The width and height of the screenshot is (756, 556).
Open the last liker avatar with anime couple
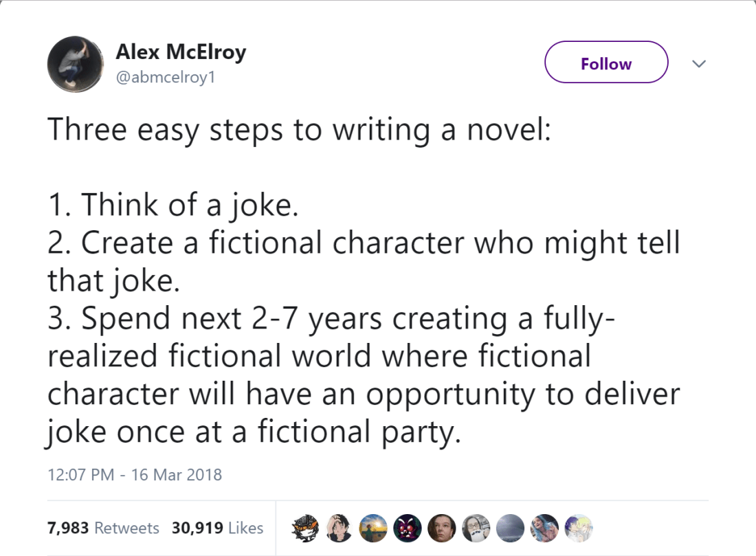[577, 528]
